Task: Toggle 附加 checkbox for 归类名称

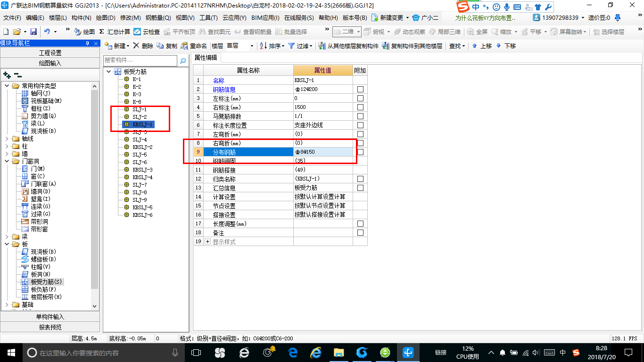Action: [360, 179]
